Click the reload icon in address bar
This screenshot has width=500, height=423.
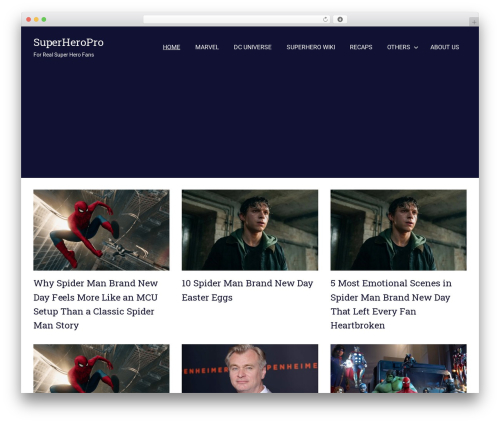(x=325, y=20)
